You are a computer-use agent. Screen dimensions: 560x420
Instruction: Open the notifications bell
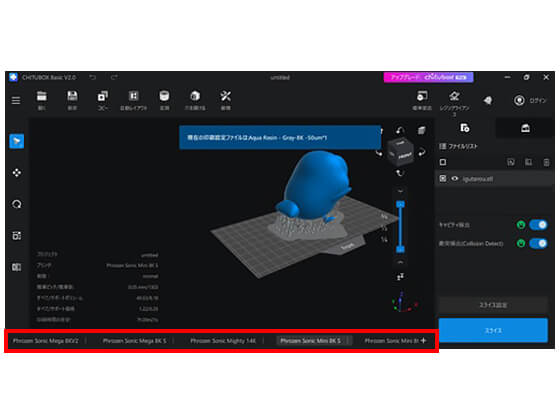click(x=488, y=100)
